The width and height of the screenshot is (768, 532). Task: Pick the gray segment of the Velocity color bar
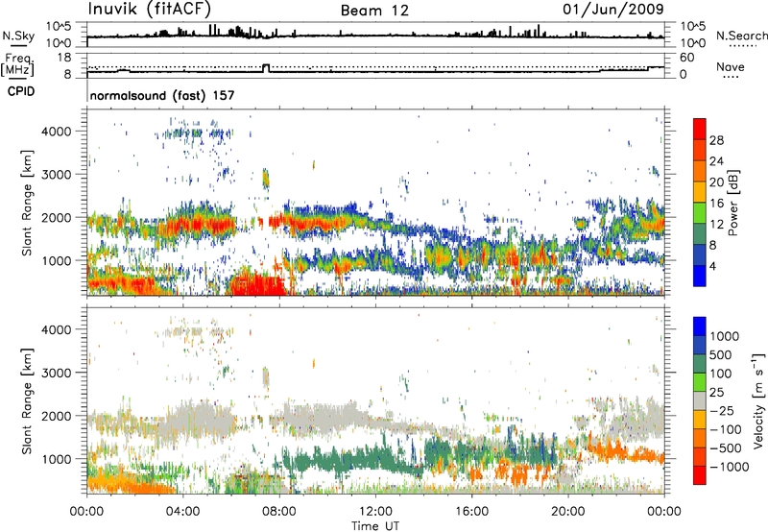click(x=700, y=400)
